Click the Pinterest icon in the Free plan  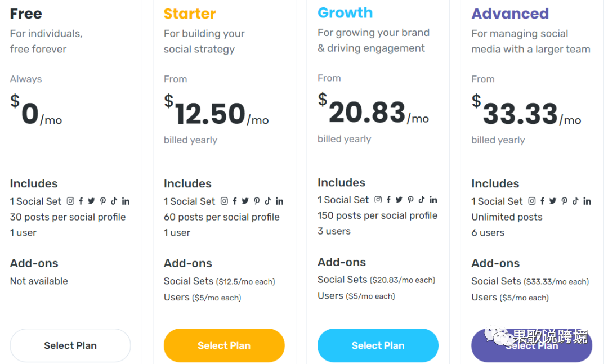103,201
